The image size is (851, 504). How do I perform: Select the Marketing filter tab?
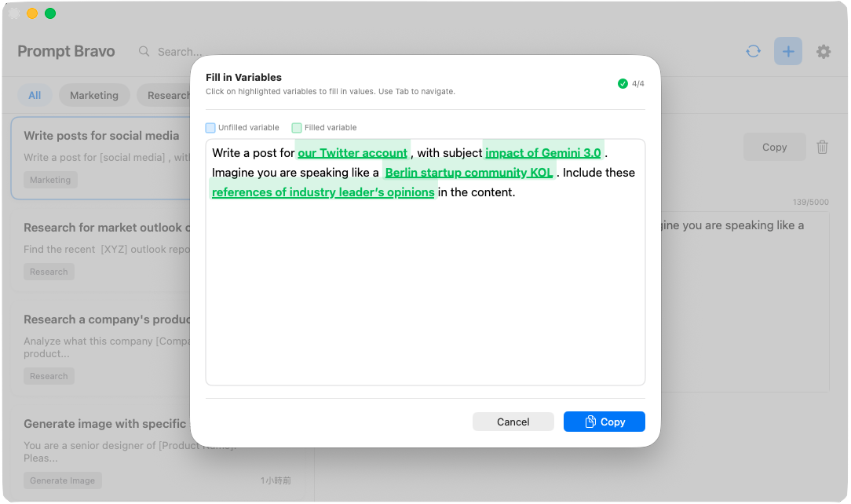[93, 95]
